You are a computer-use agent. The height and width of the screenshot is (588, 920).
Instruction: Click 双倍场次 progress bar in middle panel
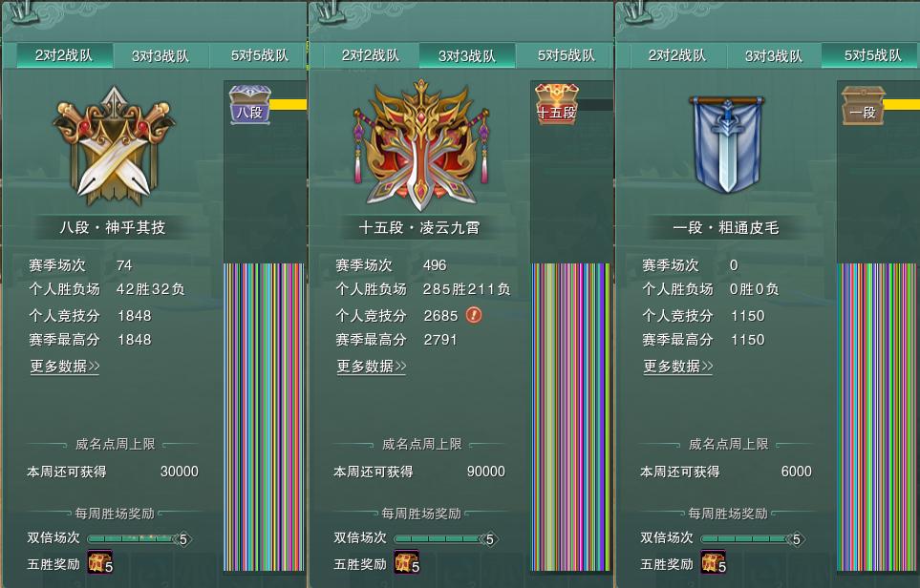coord(446,538)
